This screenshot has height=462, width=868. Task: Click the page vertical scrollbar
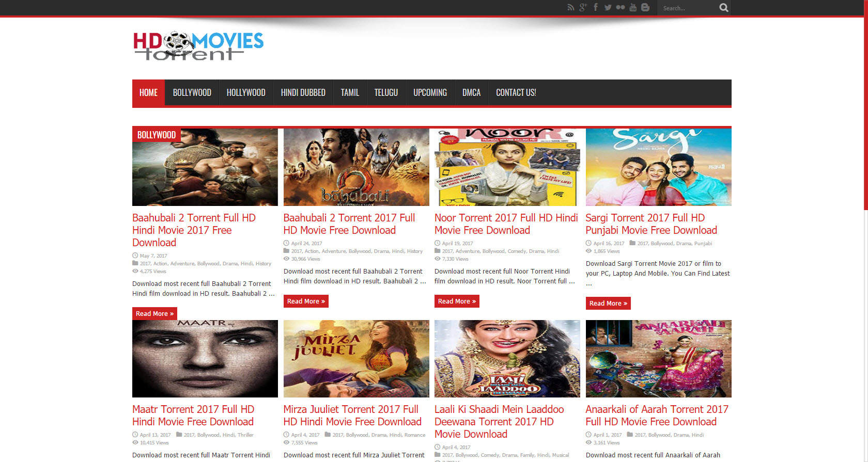865,114
